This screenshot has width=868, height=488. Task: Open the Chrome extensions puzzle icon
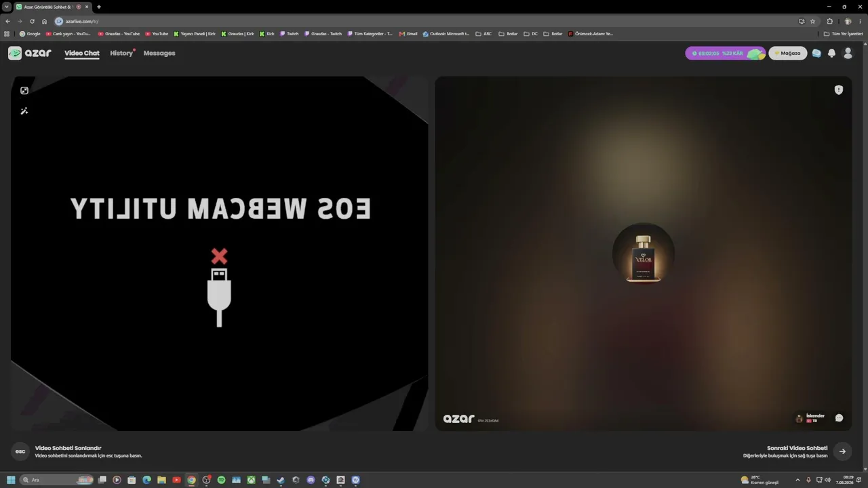829,21
